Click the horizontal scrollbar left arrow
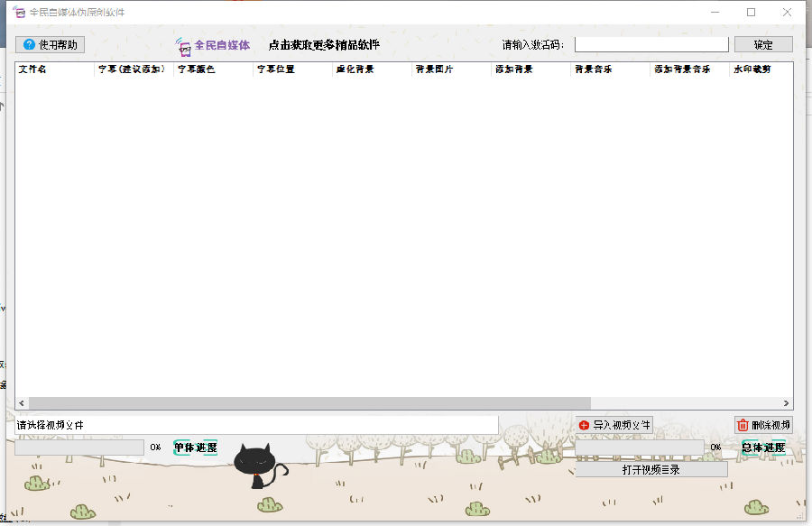Screen dimensions: 812x526 point(22,403)
